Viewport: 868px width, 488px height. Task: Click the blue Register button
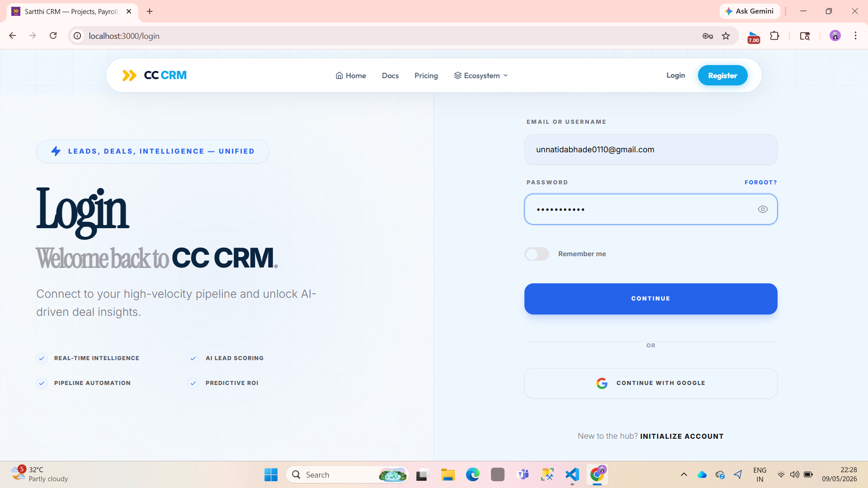722,75
